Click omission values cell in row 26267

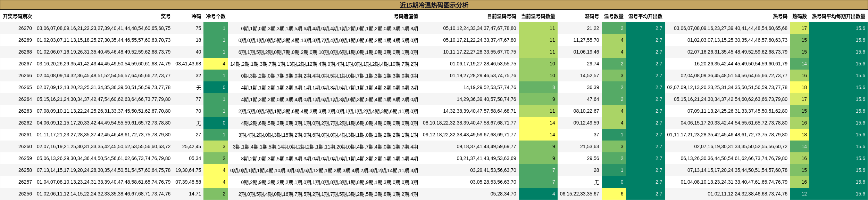(324, 64)
